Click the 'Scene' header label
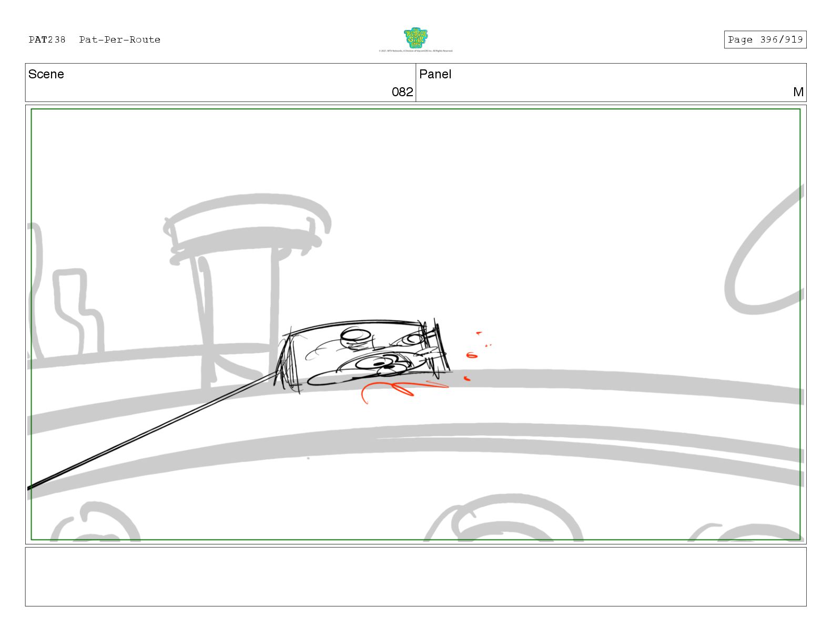The width and height of the screenshot is (832, 644). (46, 74)
